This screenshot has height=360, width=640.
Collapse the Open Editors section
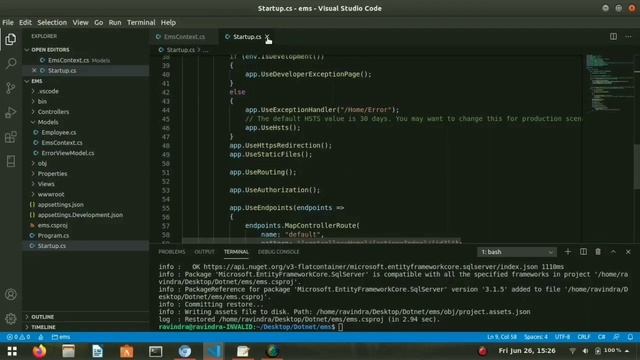[50, 50]
